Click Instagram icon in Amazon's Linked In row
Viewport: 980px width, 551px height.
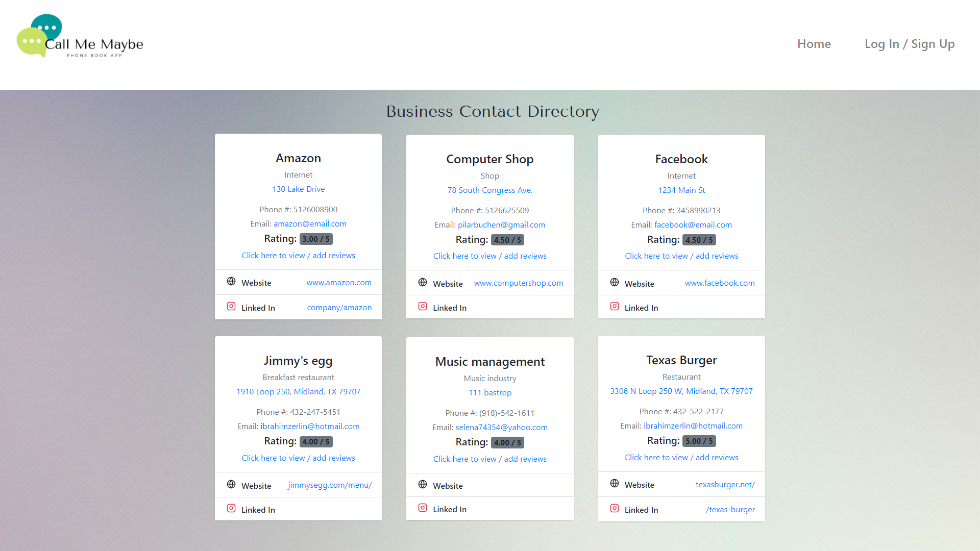click(231, 307)
